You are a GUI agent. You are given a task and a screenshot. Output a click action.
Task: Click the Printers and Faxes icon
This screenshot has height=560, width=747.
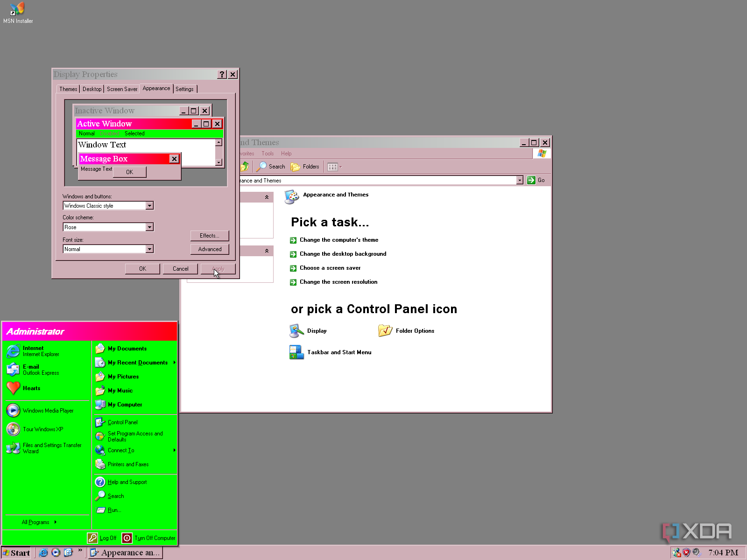pos(100,464)
